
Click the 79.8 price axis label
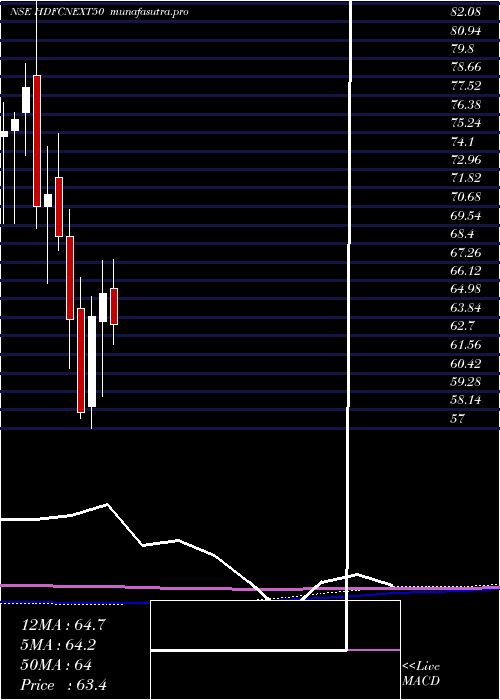click(x=462, y=49)
